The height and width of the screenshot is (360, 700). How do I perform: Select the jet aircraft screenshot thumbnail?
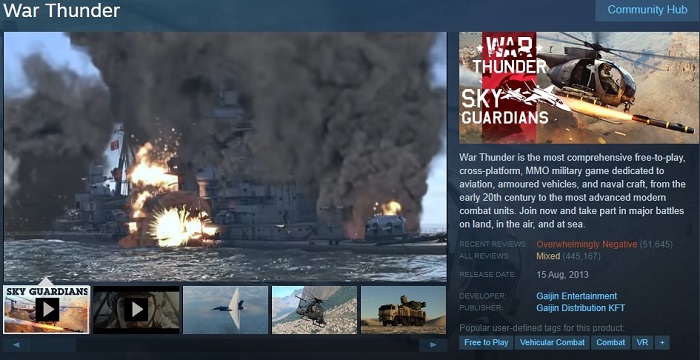(x=225, y=310)
